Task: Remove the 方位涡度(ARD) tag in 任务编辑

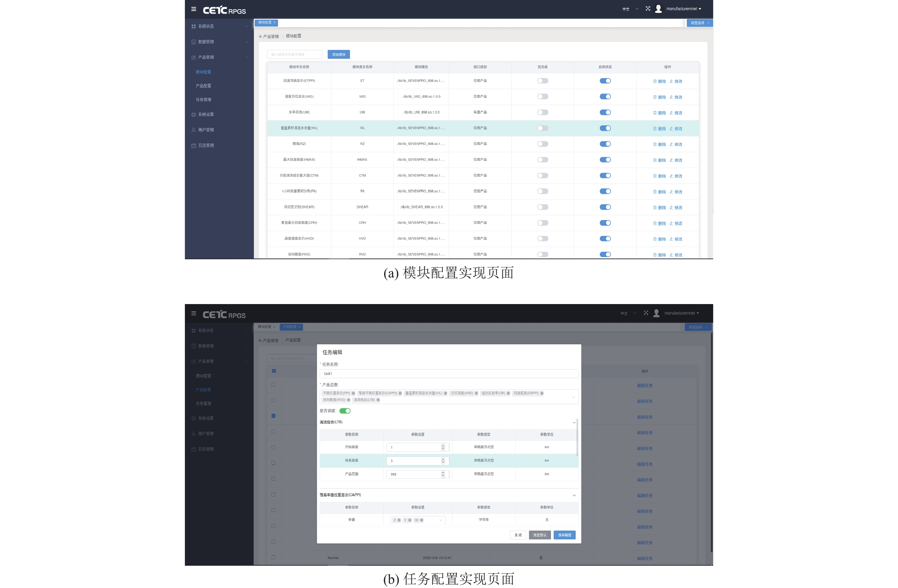Action: tap(476, 393)
